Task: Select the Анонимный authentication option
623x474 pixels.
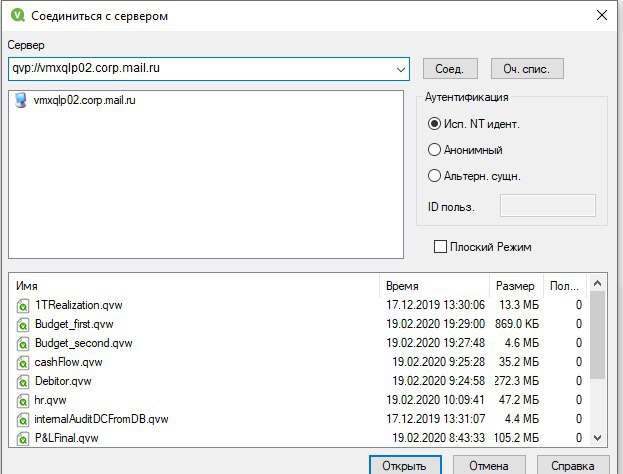Action: click(x=434, y=150)
